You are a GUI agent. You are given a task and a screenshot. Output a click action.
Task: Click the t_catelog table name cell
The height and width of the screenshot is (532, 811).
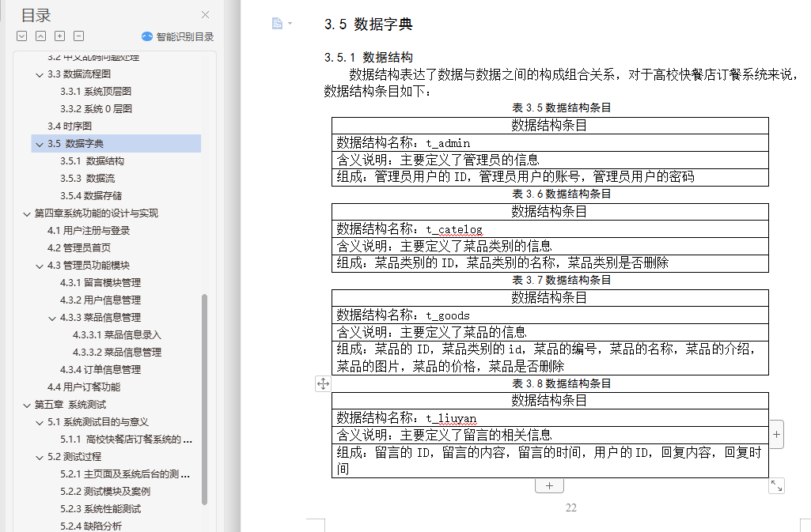tap(550, 229)
